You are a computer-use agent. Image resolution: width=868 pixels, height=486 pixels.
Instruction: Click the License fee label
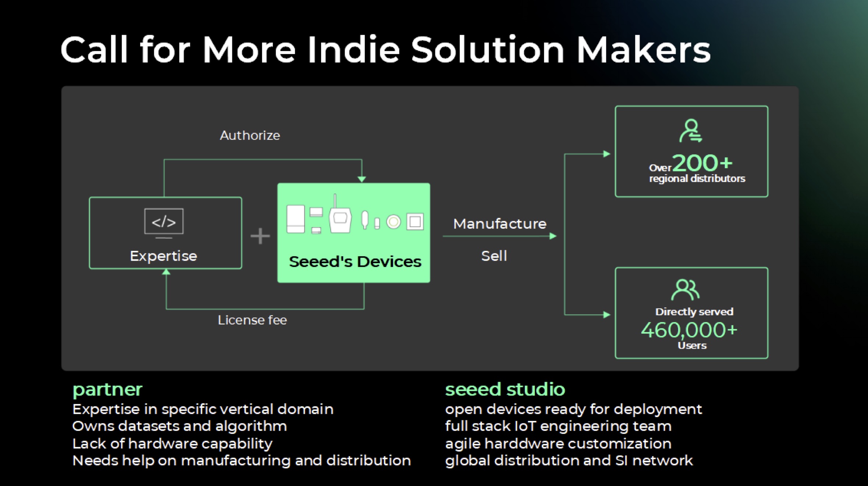click(x=252, y=320)
